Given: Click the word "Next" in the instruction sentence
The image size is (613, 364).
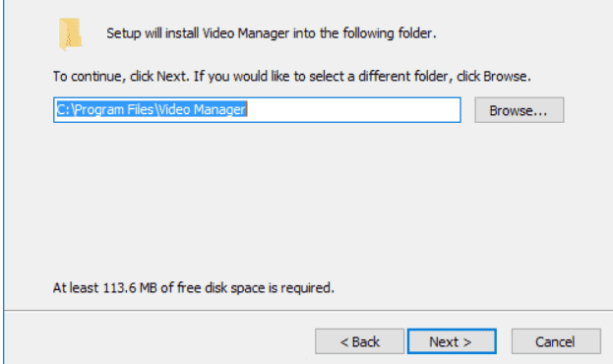Looking at the screenshot, I should click(171, 76).
